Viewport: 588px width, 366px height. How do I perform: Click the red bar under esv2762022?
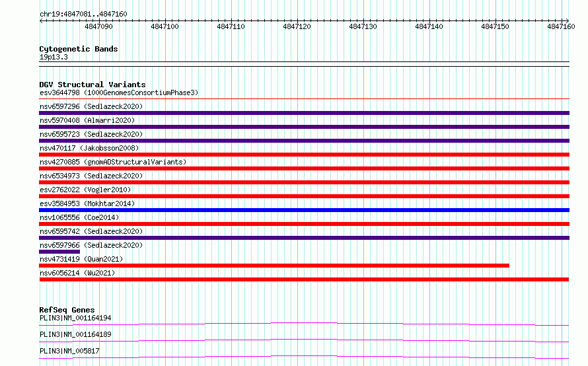304,196
